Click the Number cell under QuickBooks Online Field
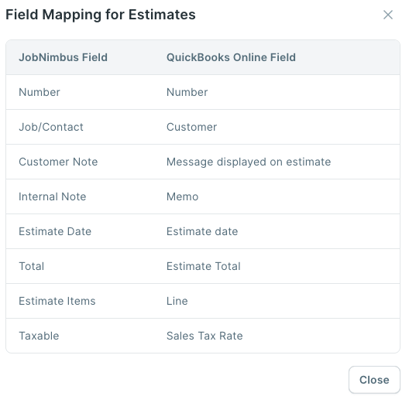This screenshot has width=409, height=403. 187,92
